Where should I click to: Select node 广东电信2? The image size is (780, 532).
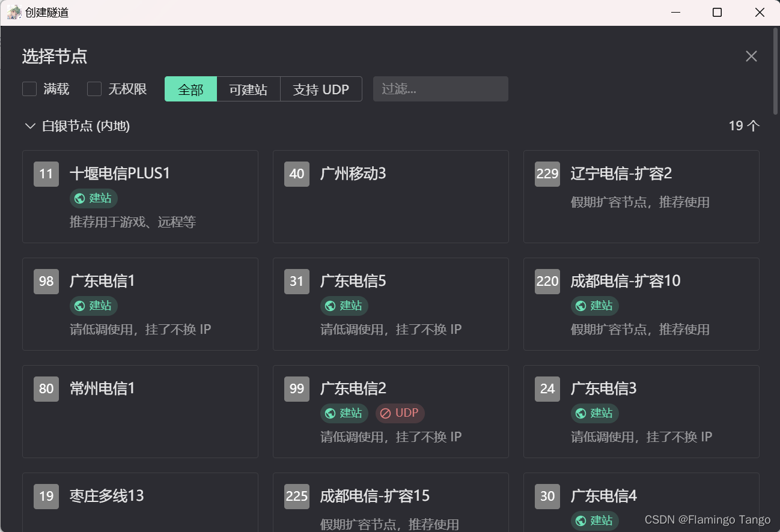(x=391, y=411)
